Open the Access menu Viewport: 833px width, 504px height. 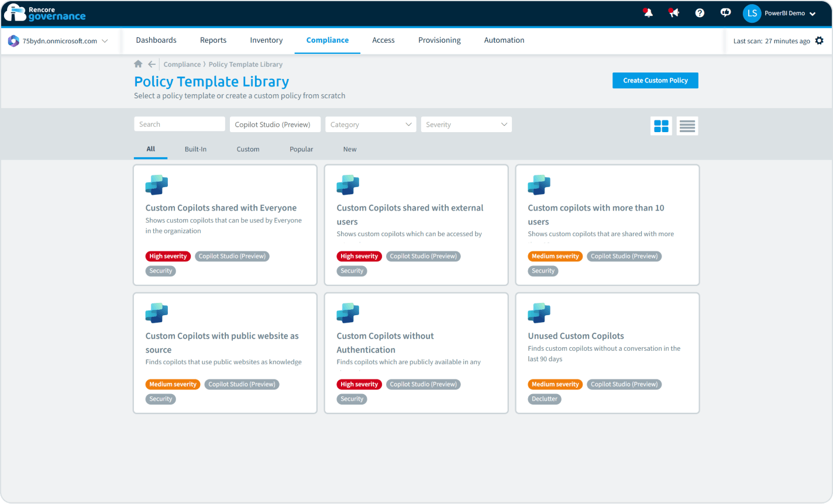(x=383, y=40)
